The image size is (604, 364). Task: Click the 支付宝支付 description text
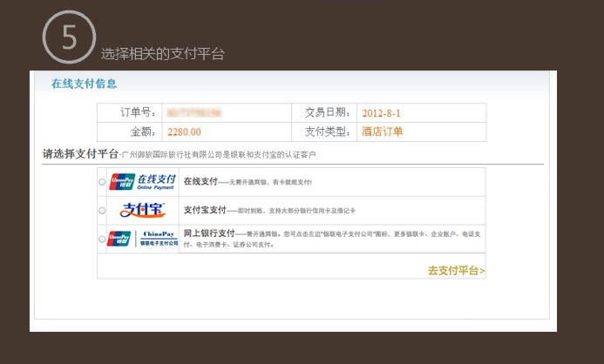pyautogui.click(x=269, y=210)
